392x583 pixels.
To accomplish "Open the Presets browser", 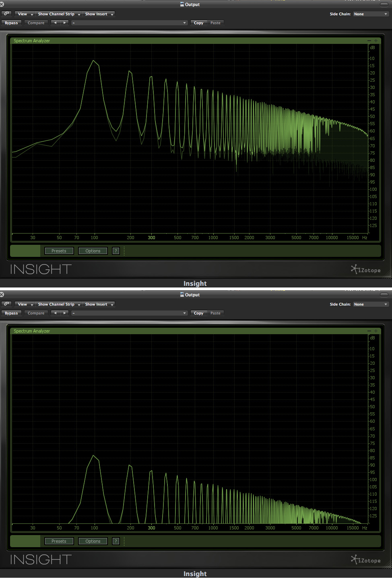I will point(59,250).
